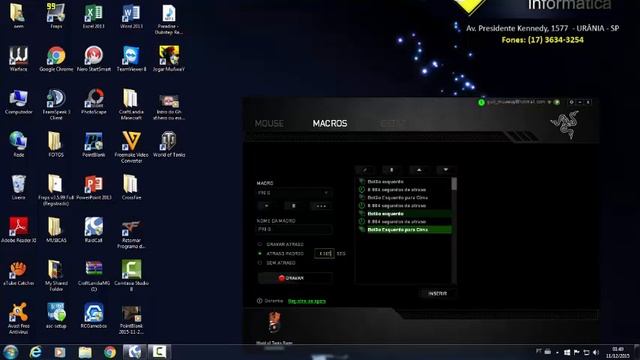This screenshot has width=640, height=360.
Task: Open Synapse settings gear icon
Action: [x=571, y=102]
